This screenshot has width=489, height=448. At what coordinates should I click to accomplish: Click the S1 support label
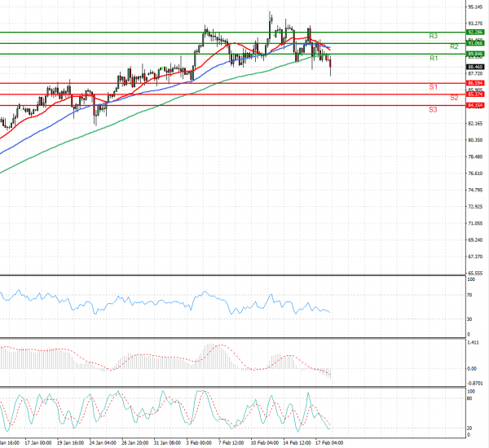point(434,87)
